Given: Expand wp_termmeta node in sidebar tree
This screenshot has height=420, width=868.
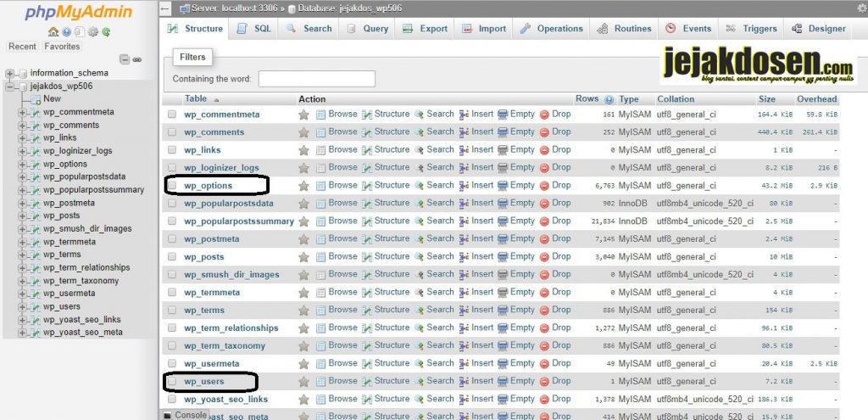Looking at the screenshot, I should click(x=23, y=242).
